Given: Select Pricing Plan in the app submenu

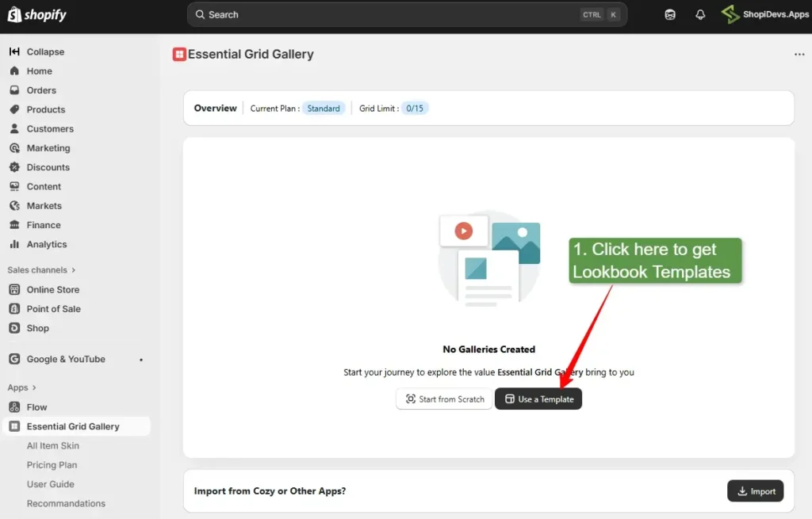Looking at the screenshot, I should coord(52,465).
